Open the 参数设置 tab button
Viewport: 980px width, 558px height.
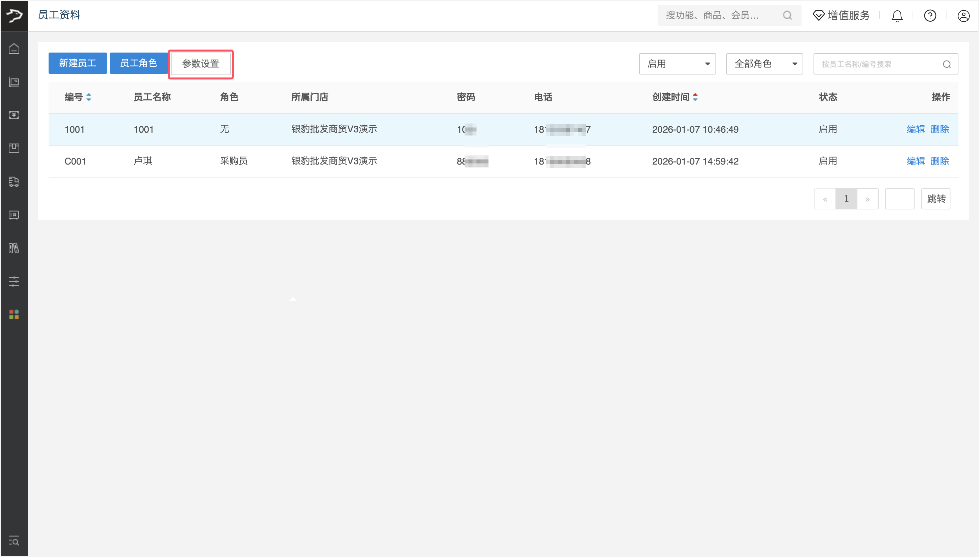tap(200, 64)
